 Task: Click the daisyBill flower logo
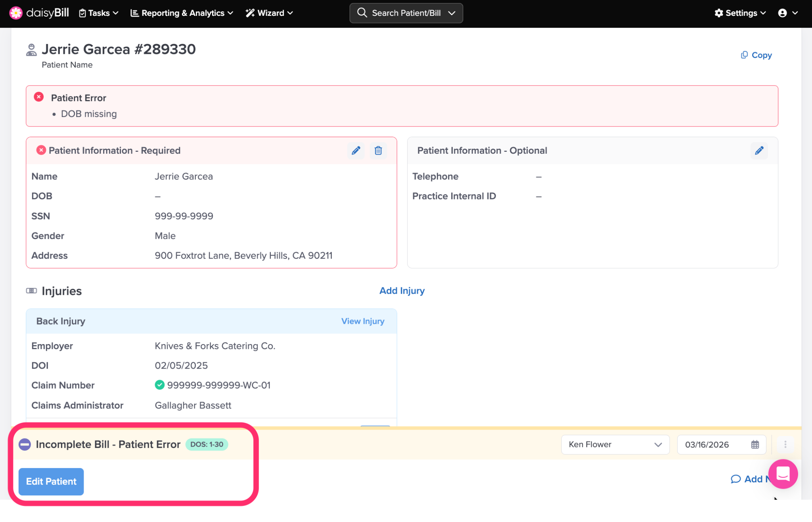pyautogui.click(x=16, y=13)
